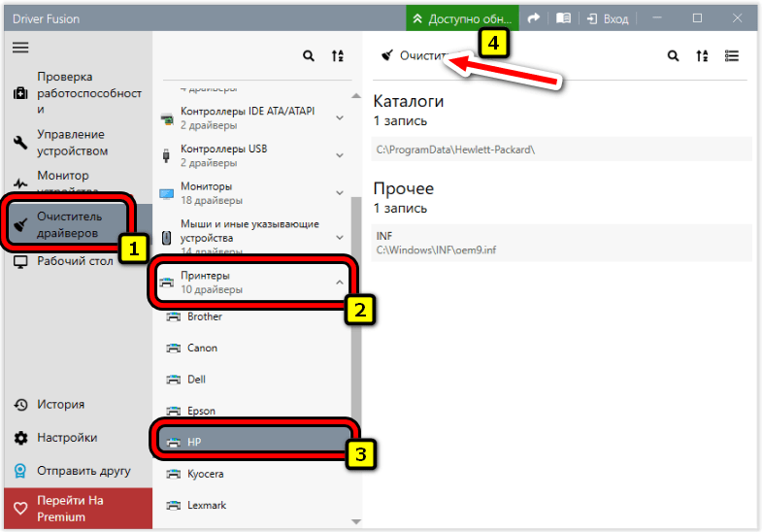
Task: Expand the Контроллеры USB category
Action: pyautogui.click(x=340, y=155)
